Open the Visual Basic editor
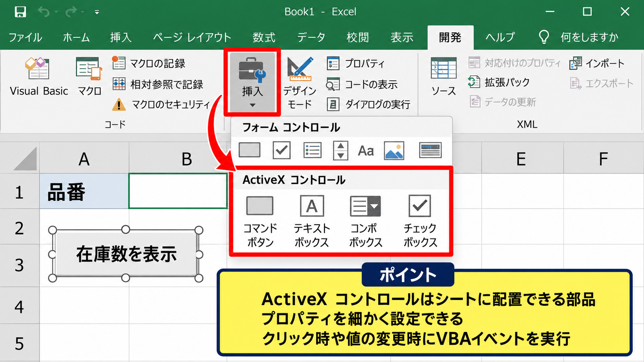Screen dimensions: 644x362 click(x=39, y=76)
